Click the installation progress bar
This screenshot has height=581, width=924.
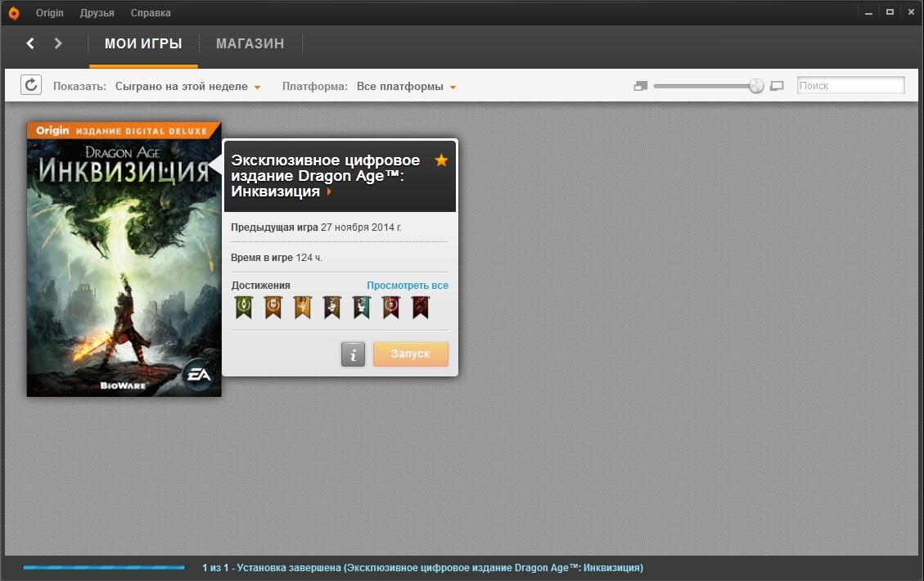pos(104,567)
